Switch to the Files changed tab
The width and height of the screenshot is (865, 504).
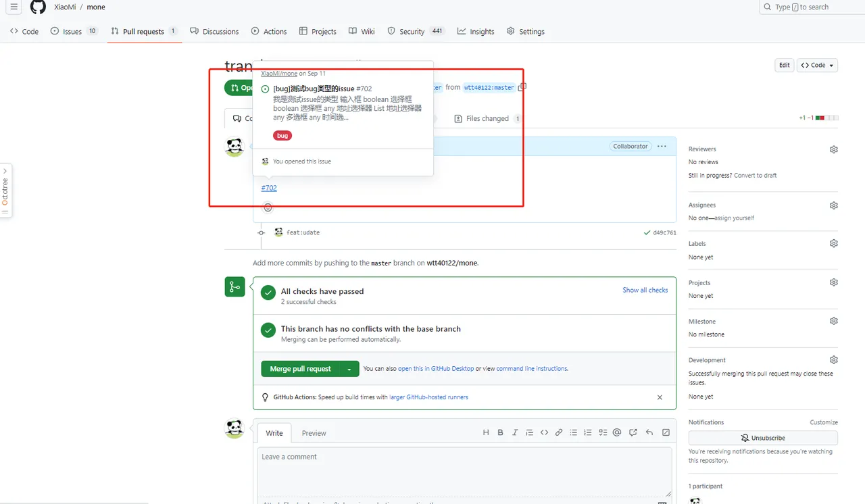click(487, 119)
